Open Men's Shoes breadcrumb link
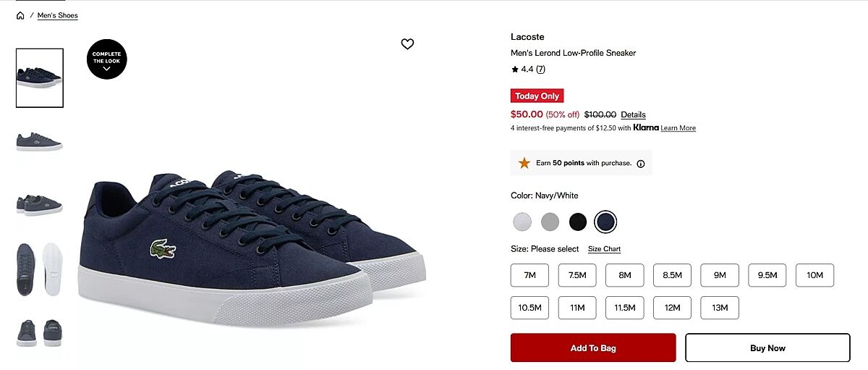 58,15
